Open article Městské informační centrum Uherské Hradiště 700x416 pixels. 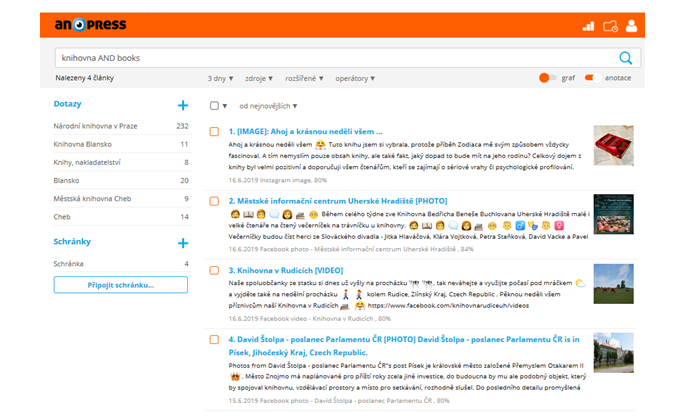point(324,200)
